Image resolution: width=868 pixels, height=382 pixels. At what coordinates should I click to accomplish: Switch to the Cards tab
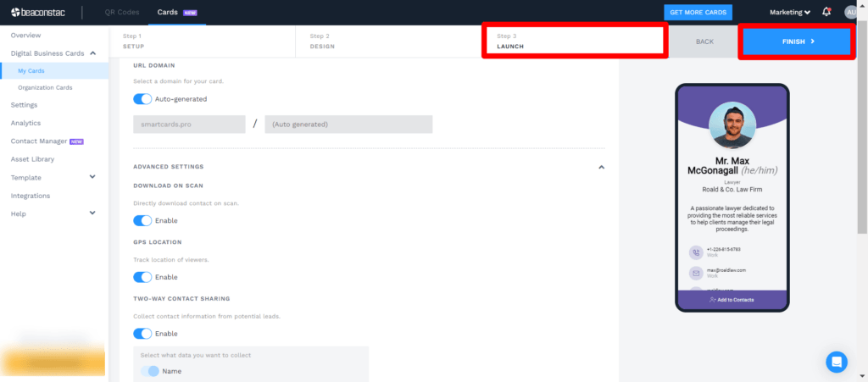click(x=177, y=12)
